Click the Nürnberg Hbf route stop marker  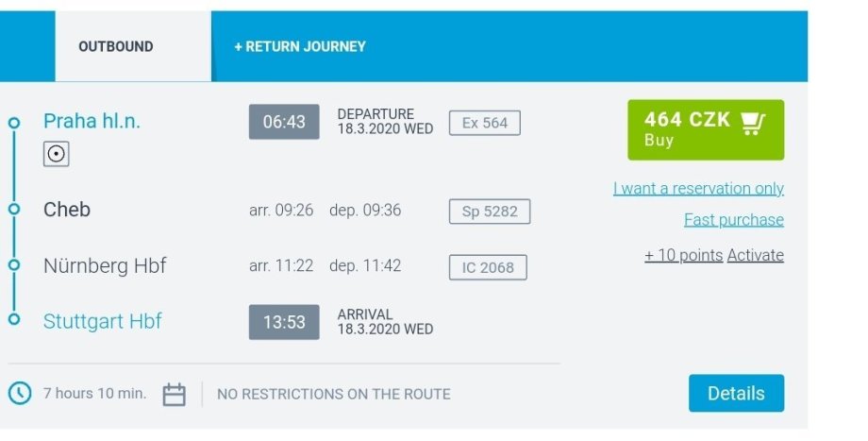coord(13,265)
